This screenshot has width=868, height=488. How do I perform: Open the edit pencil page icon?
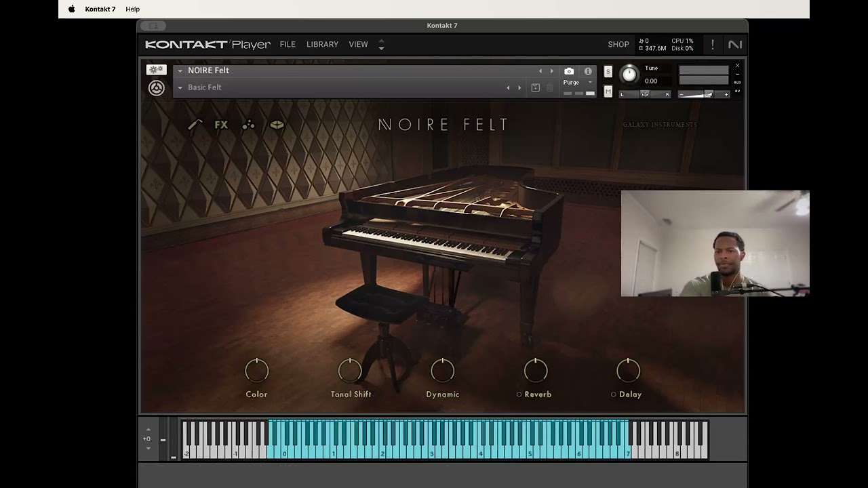click(195, 125)
